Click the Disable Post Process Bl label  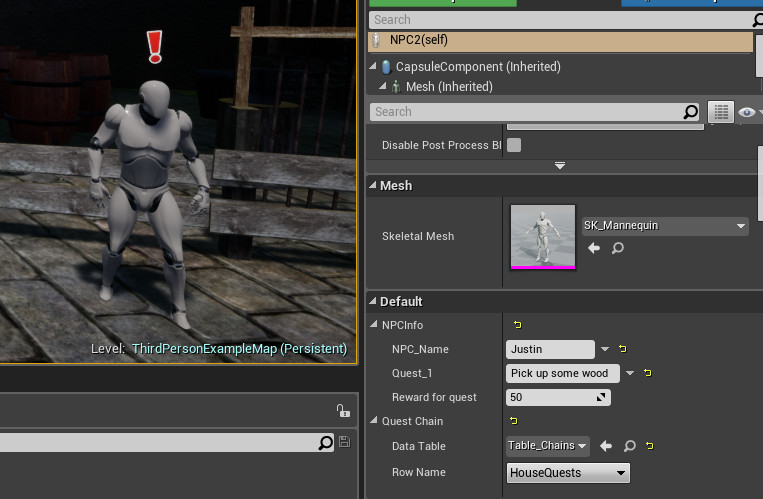(x=441, y=145)
